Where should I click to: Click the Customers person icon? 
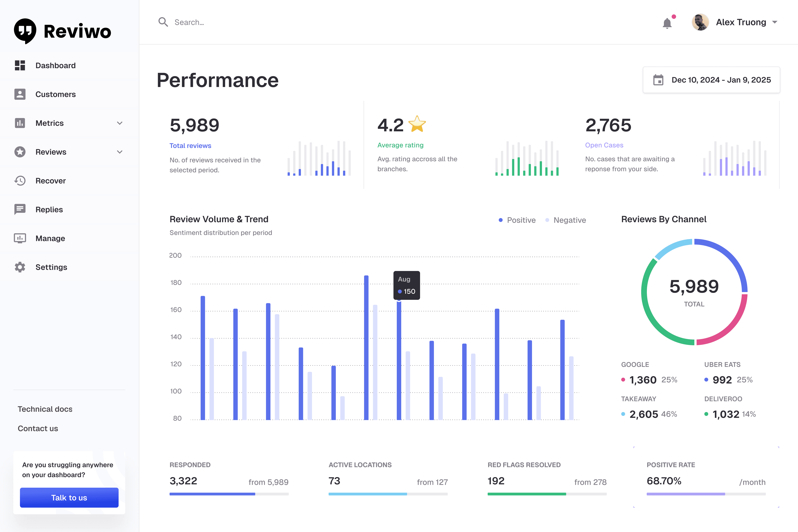tap(20, 94)
